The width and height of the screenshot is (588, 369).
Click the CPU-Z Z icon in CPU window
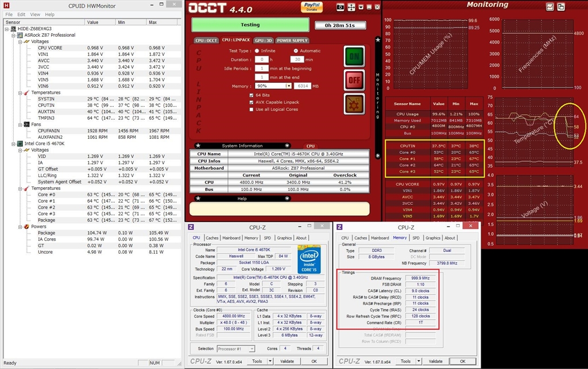pos(191,227)
